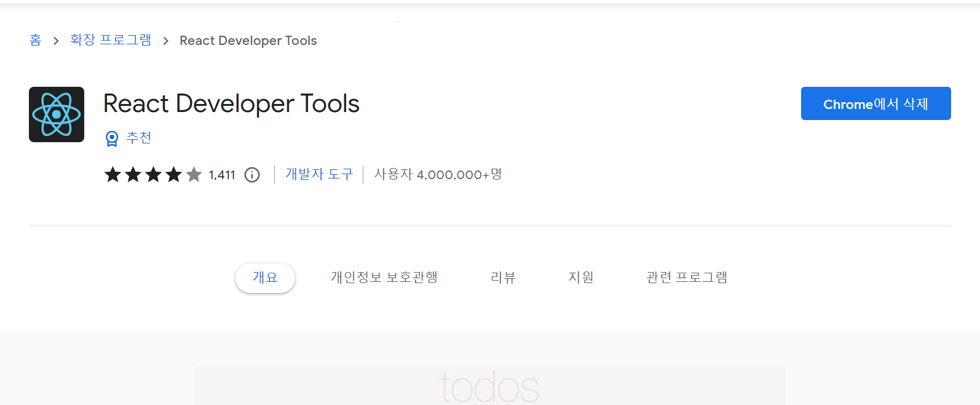This screenshot has width=980, height=405.
Task: Open the 리뷰 tab
Action: pyautogui.click(x=503, y=278)
